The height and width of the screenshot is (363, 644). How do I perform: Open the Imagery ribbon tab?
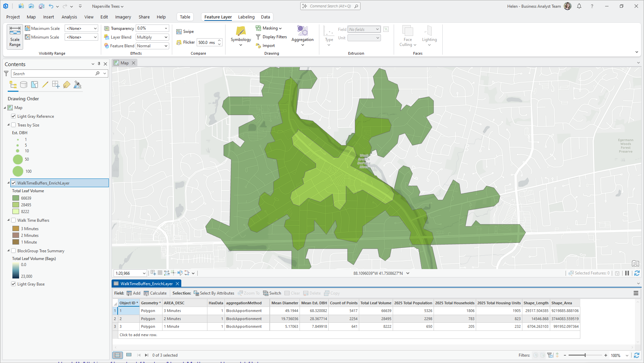pyautogui.click(x=123, y=17)
